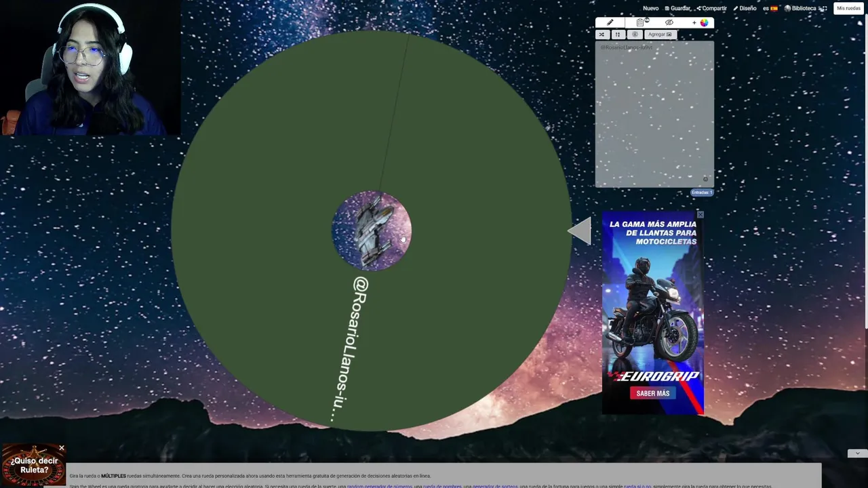Toggle the crossed-eye hide panel icon

point(669,22)
